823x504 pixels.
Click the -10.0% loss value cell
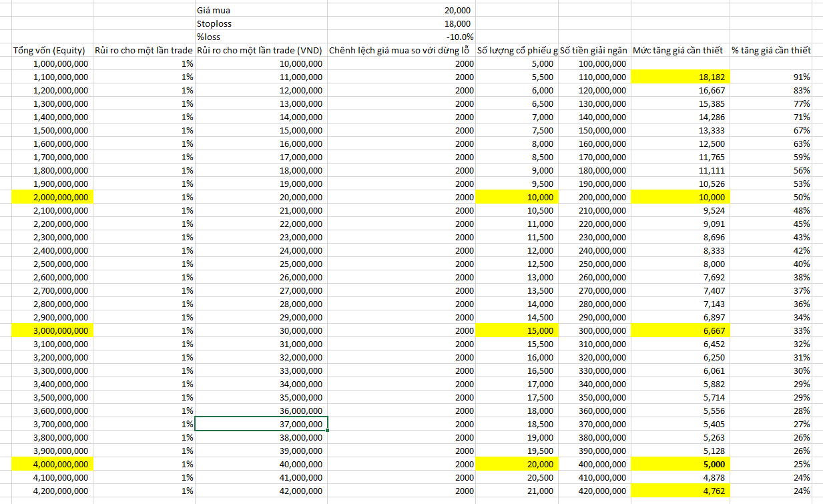pos(402,37)
